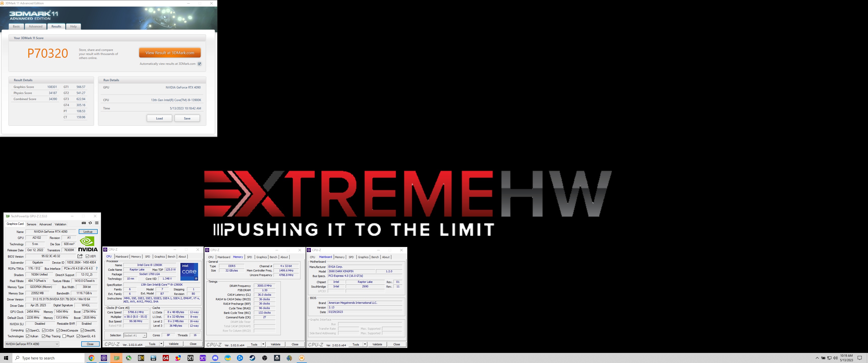Image resolution: width=868 pixels, height=363 pixels.
Task: Toggle automatically view results at 3DMark.com
Action: pyautogui.click(x=200, y=64)
